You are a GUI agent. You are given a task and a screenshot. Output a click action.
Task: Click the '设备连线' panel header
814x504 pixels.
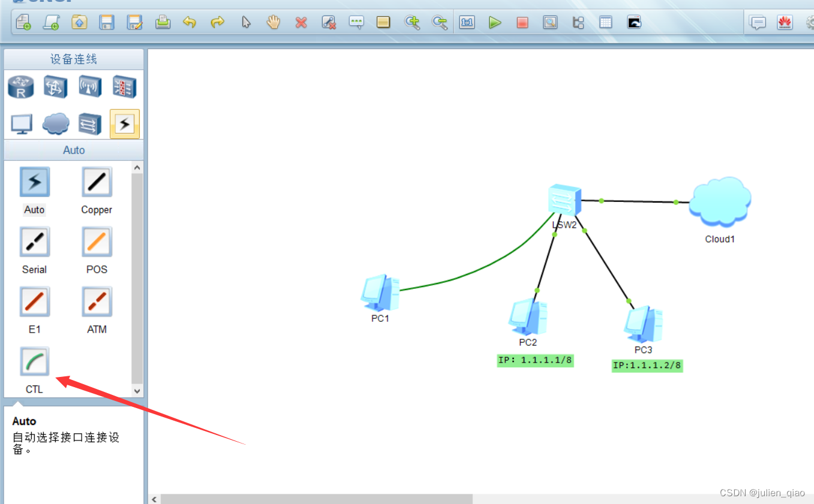coord(74,59)
